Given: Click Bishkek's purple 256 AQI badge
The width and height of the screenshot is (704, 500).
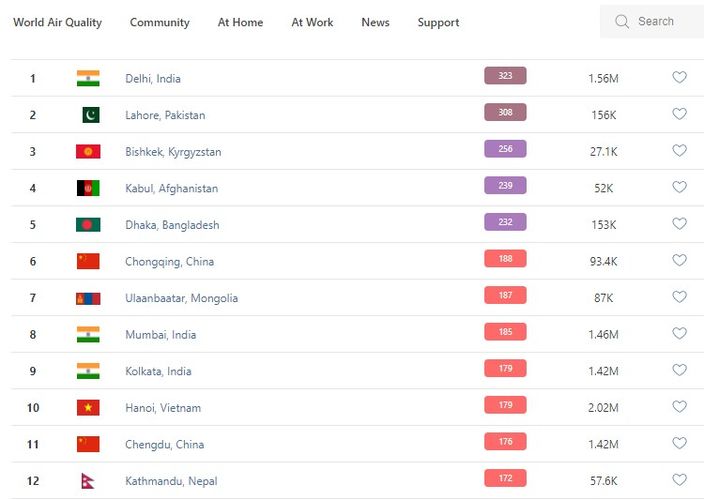Looking at the screenshot, I should point(505,149).
